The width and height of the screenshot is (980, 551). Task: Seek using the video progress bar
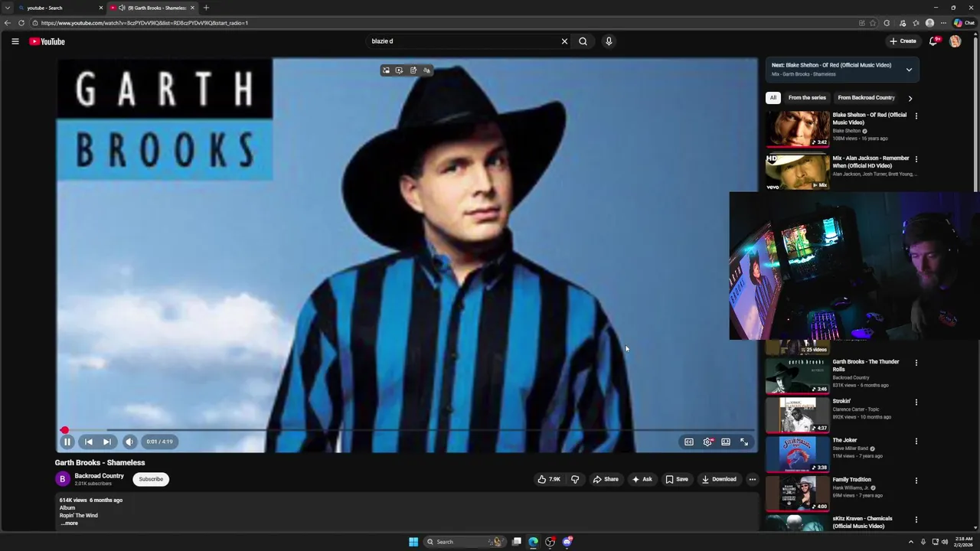click(x=407, y=430)
